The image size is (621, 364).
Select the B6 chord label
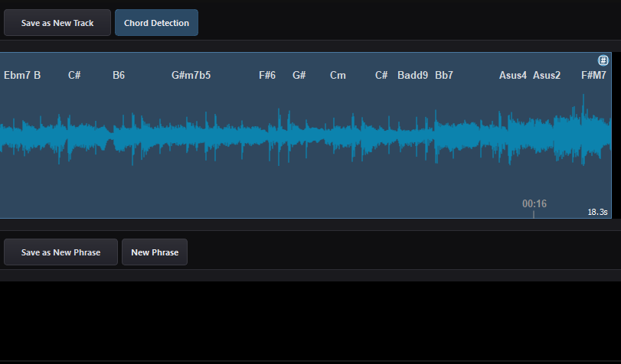pos(119,75)
